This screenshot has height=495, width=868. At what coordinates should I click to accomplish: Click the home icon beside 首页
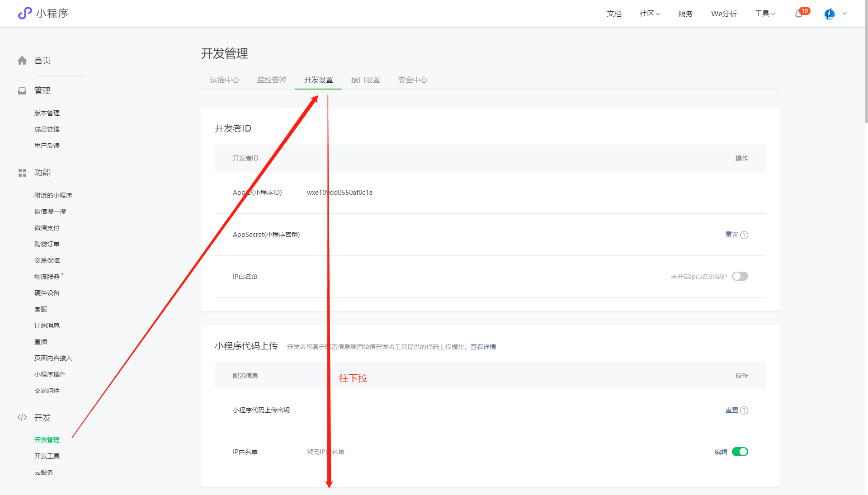(x=22, y=61)
